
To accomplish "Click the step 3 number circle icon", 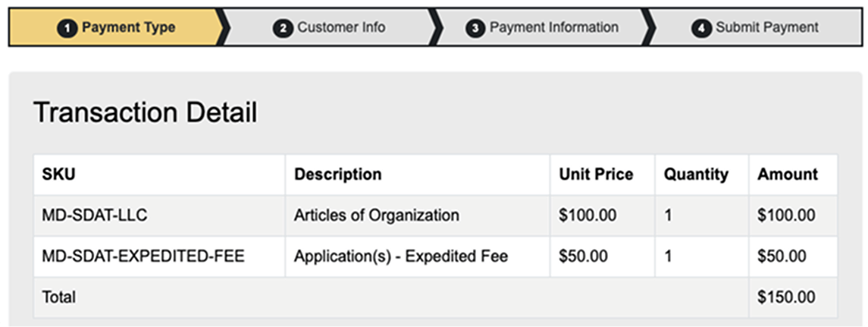I will tap(475, 28).
